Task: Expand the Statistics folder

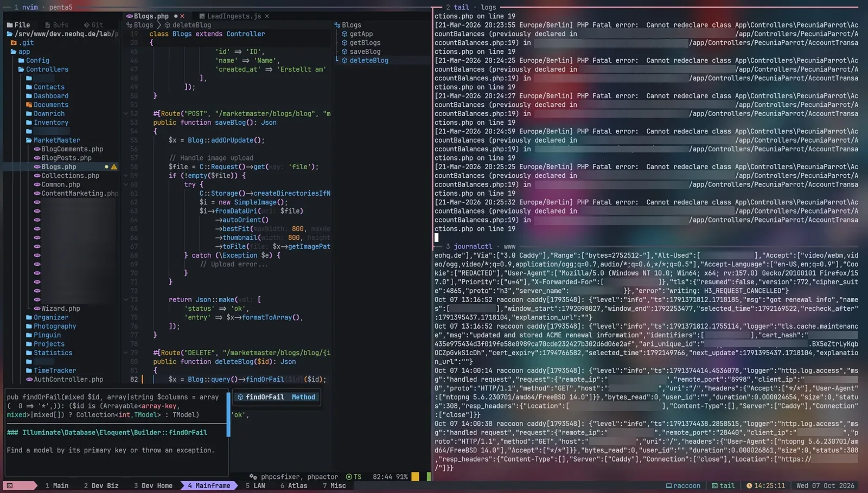Action: 49,353
